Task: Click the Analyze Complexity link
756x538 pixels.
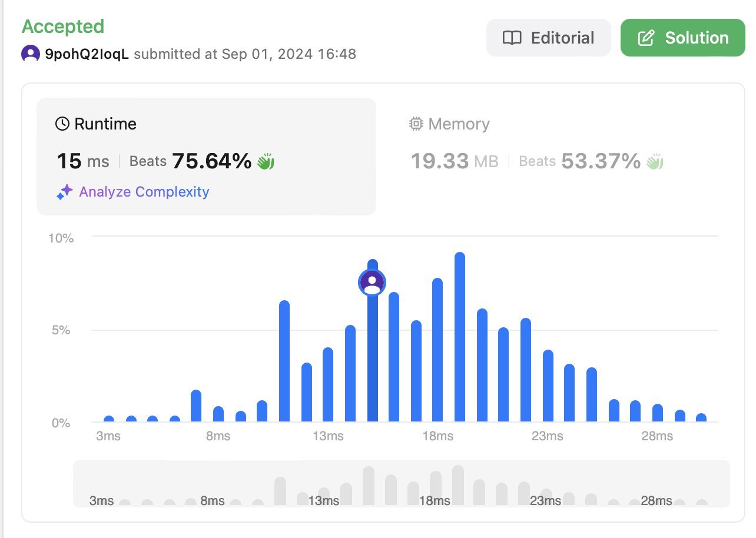Action: 144,192
